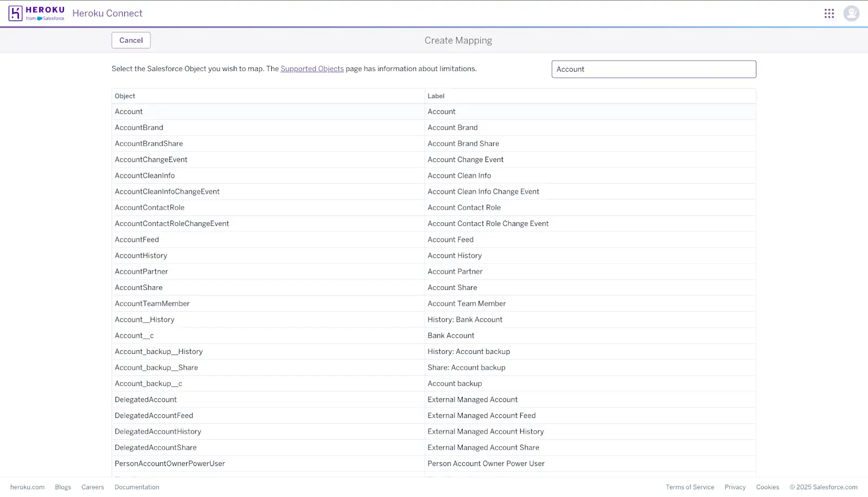Open the Terms of Service link

690,487
